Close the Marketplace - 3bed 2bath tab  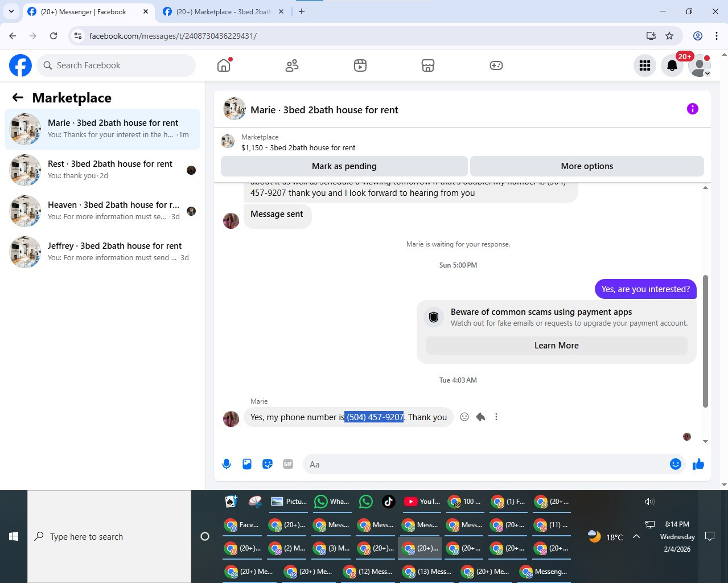click(x=281, y=11)
